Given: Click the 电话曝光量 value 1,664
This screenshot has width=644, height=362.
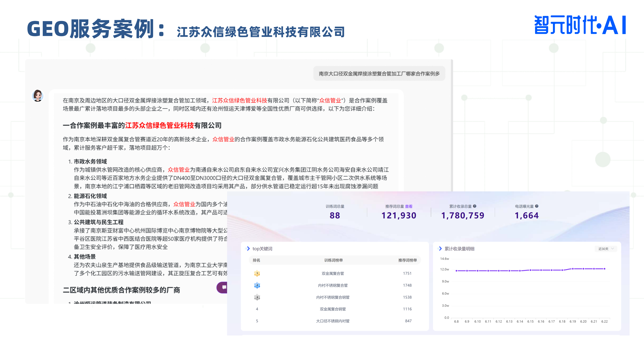Looking at the screenshot, I should [x=526, y=215].
